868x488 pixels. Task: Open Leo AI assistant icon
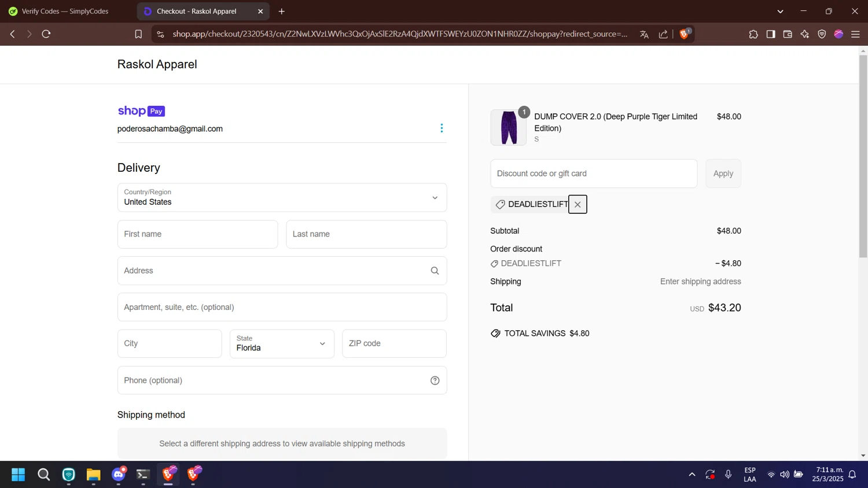pos(805,34)
